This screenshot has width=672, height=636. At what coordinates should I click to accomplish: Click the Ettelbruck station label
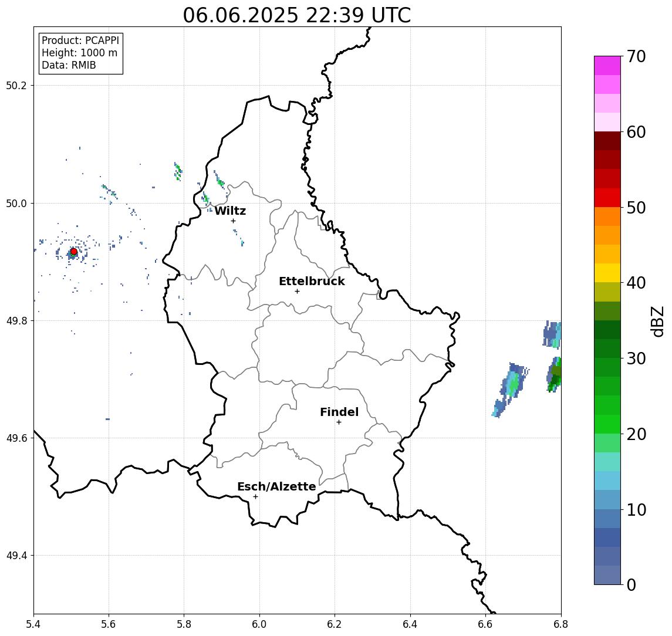(x=312, y=281)
